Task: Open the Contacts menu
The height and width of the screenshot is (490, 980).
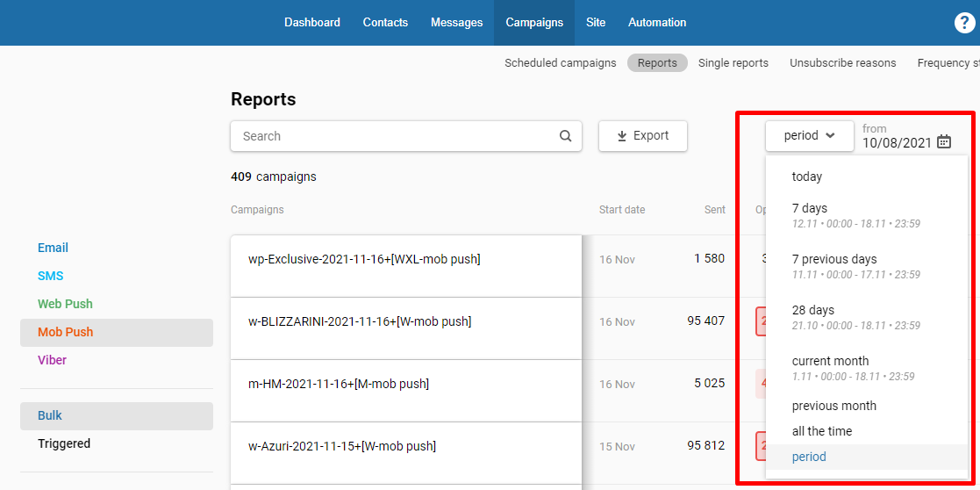Action: [385, 23]
